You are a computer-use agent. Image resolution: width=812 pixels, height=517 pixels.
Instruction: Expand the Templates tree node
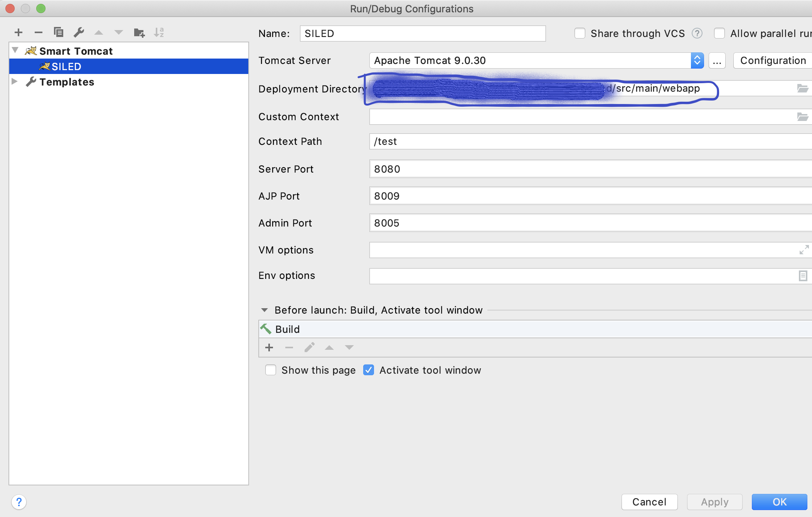pos(15,82)
